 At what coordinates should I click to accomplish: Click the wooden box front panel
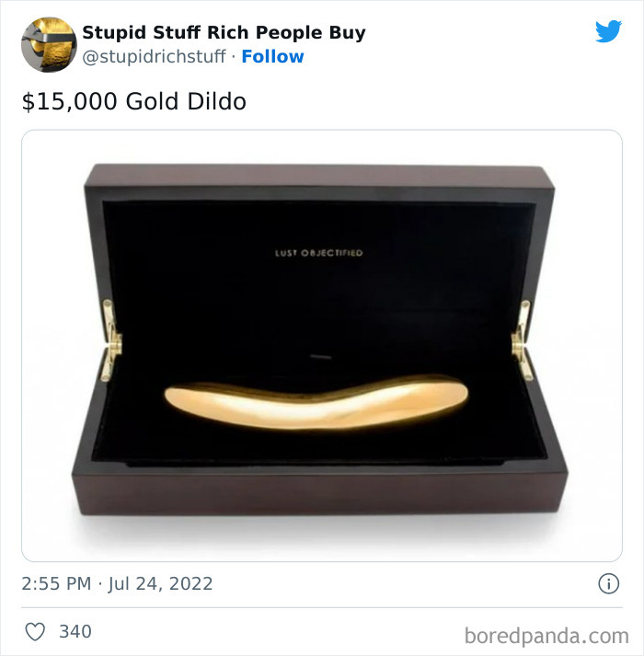[318, 492]
